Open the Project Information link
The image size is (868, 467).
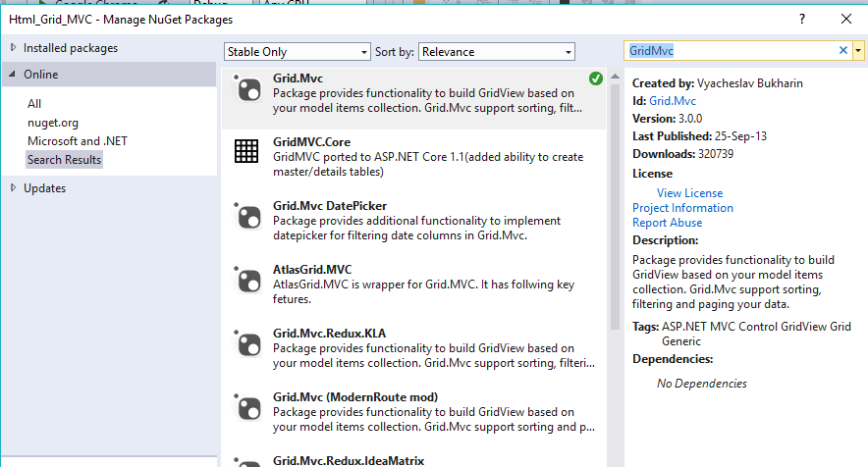[x=682, y=207]
